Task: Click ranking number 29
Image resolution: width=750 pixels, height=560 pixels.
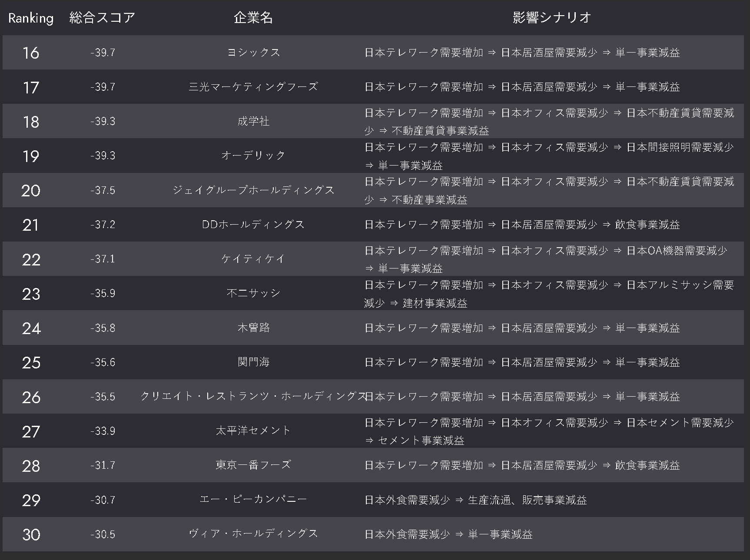Action: 31,500
